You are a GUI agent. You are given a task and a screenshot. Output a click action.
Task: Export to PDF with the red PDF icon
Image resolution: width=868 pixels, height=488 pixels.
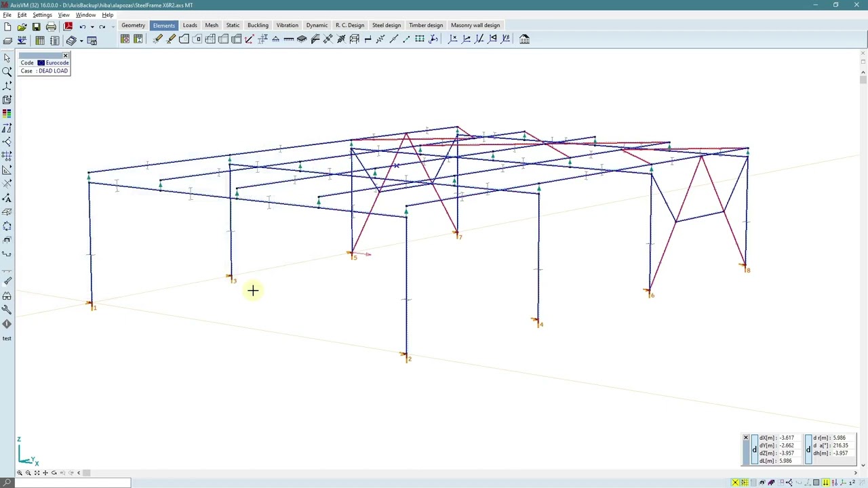coord(68,26)
